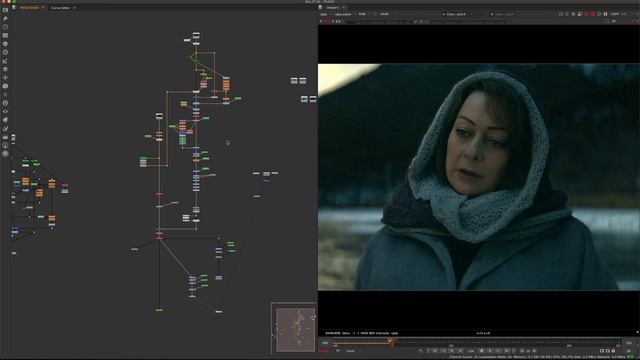Select the yellow node at graph bottom

tap(159, 310)
